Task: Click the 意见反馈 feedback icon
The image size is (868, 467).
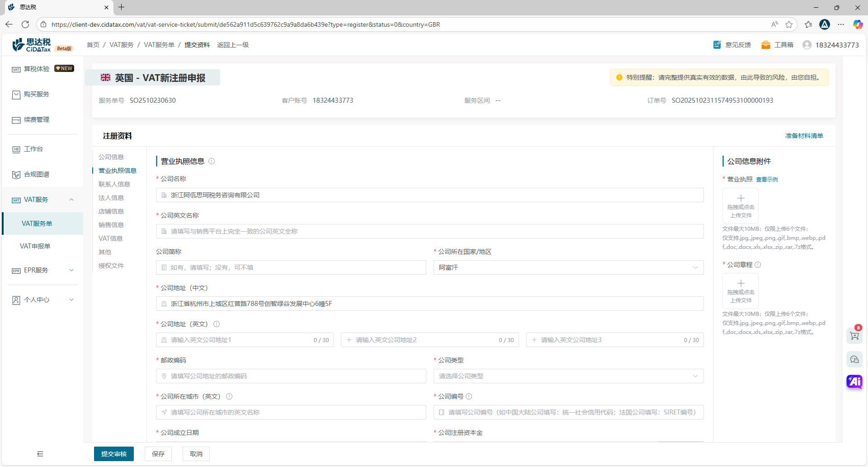Action: [717, 45]
